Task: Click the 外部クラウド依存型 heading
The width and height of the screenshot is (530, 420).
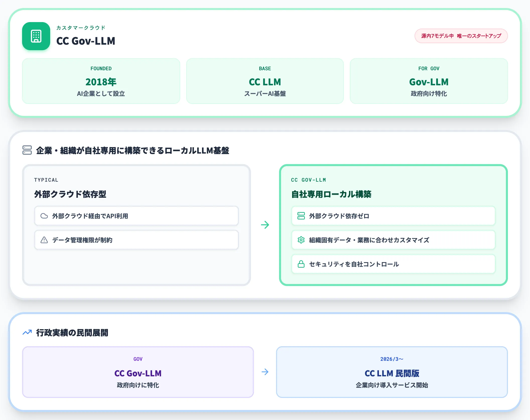Action: click(70, 194)
